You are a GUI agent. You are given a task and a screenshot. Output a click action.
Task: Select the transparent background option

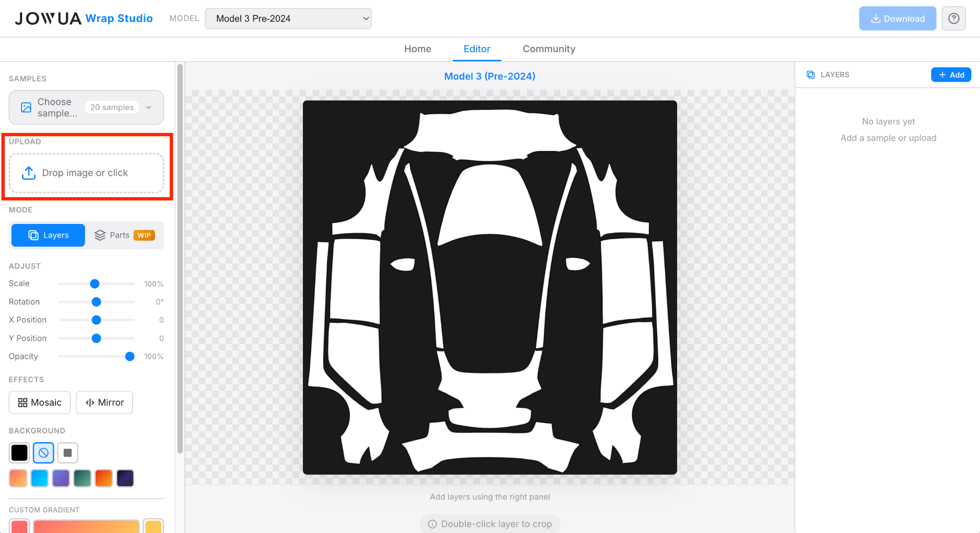point(44,453)
